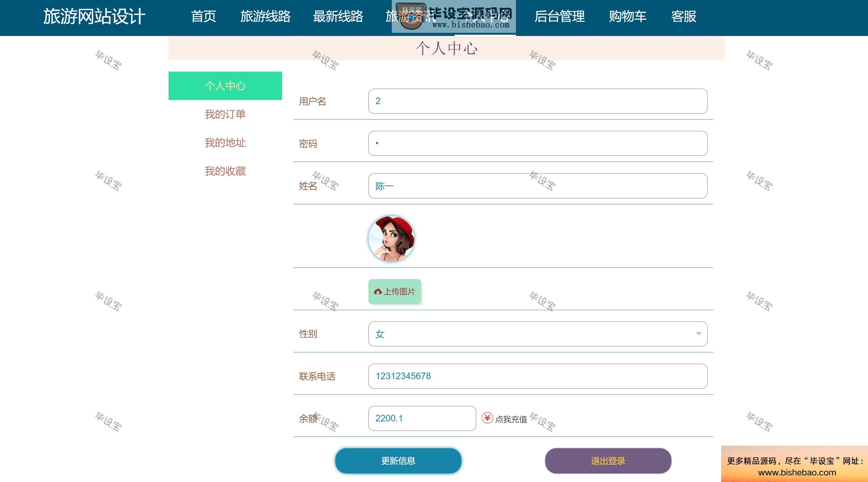Click the round avatar picture
This screenshot has height=482, width=868.
[x=391, y=238]
